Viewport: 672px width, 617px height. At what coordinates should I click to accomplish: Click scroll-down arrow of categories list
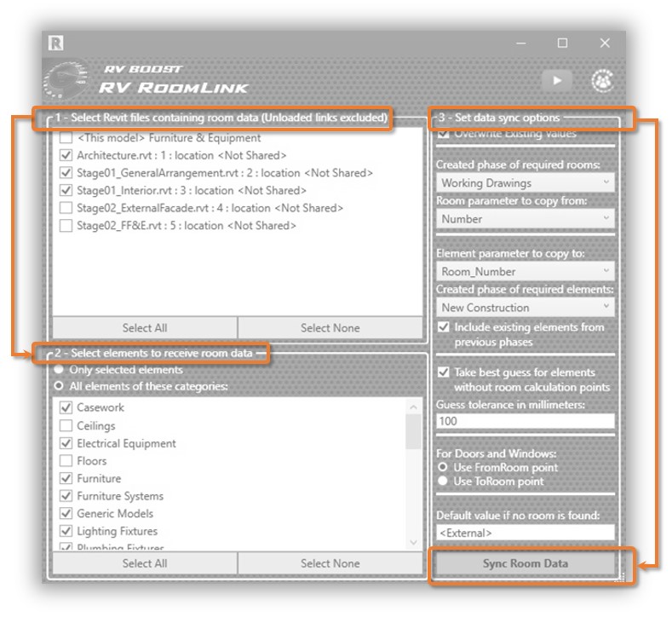click(413, 542)
